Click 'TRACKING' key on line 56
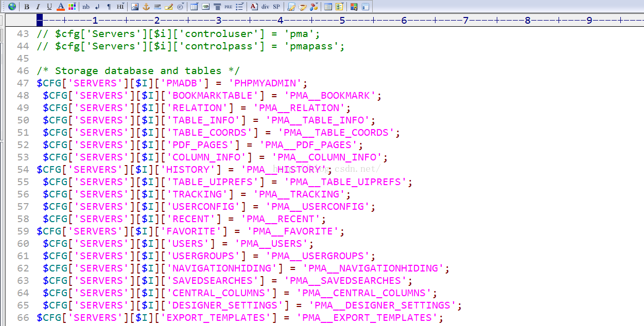Viewport: 644px width, 326px height. [x=197, y=194]
